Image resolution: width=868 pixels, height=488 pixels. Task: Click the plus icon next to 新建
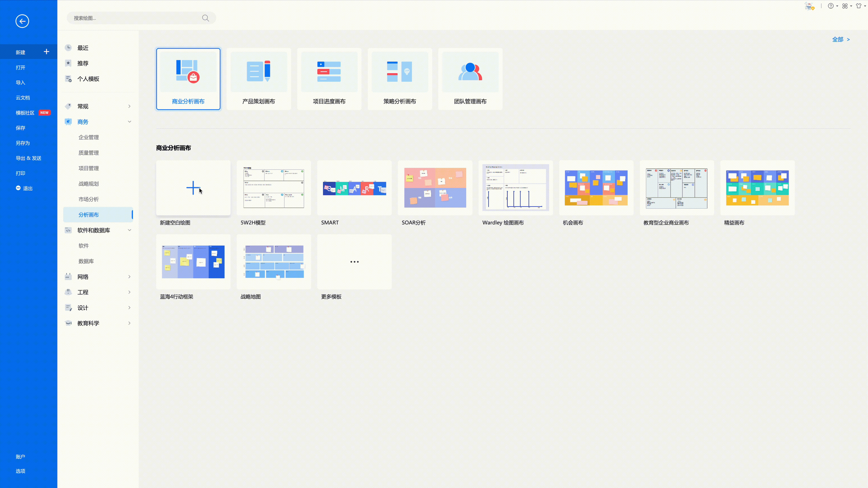46,52
